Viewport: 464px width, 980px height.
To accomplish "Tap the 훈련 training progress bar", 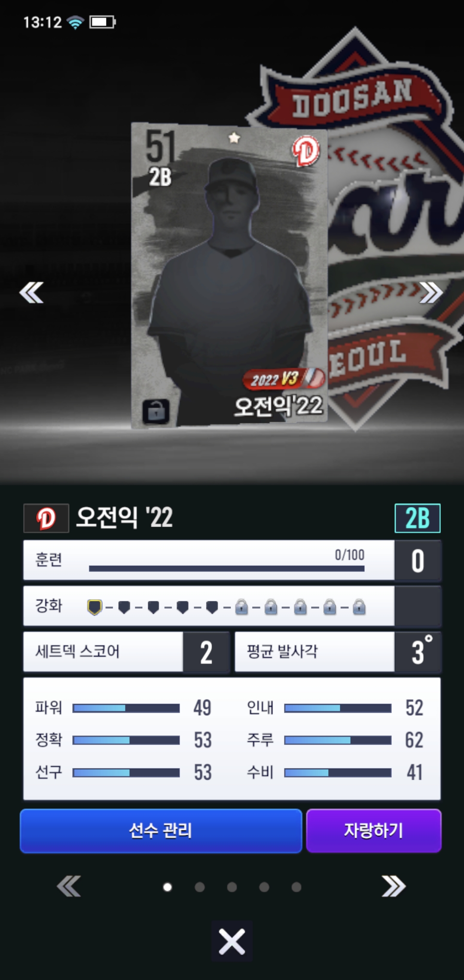I will click(226, 568).
